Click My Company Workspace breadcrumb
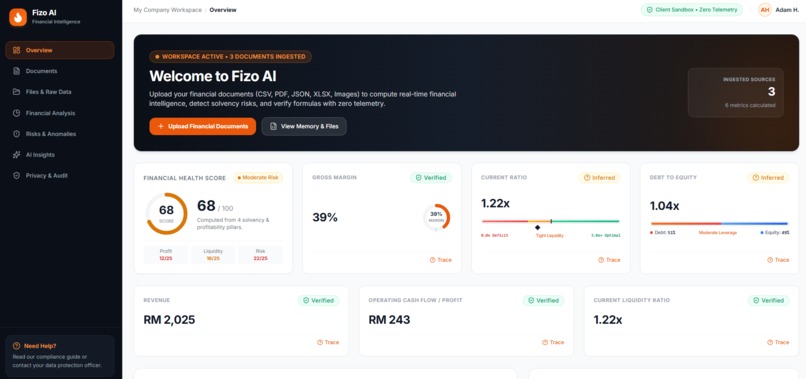806x379 pixels. 168,10
